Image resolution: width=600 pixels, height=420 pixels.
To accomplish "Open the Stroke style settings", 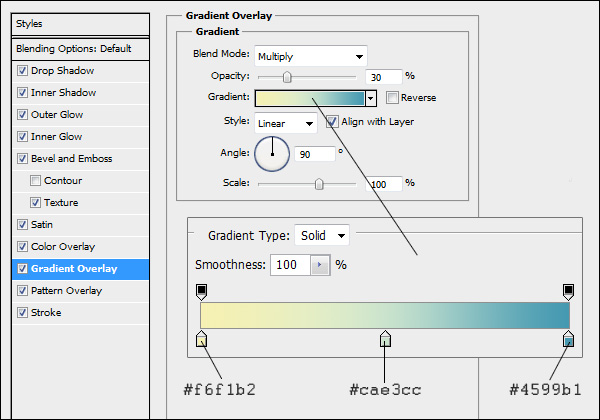I will tap(46, 313).
